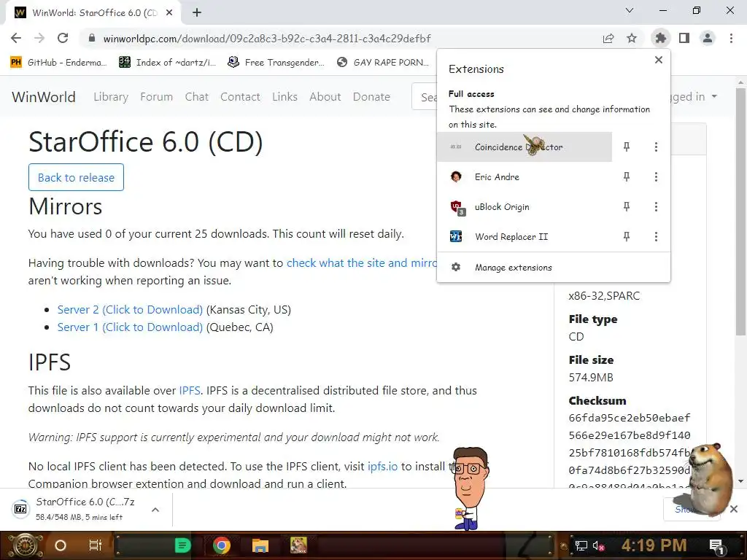This screenshot has height=560, width=747.
Task: Open more options for Eric Andre
Action: 656,176
